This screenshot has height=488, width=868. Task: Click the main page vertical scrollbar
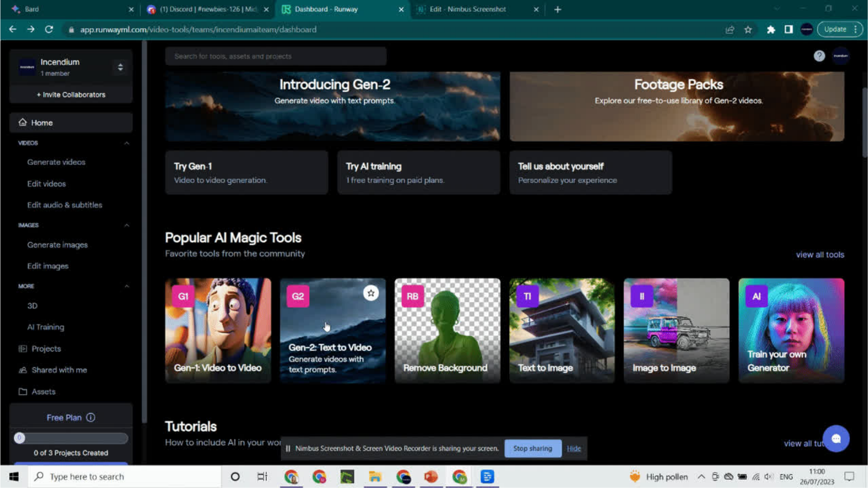click(864, 122)
